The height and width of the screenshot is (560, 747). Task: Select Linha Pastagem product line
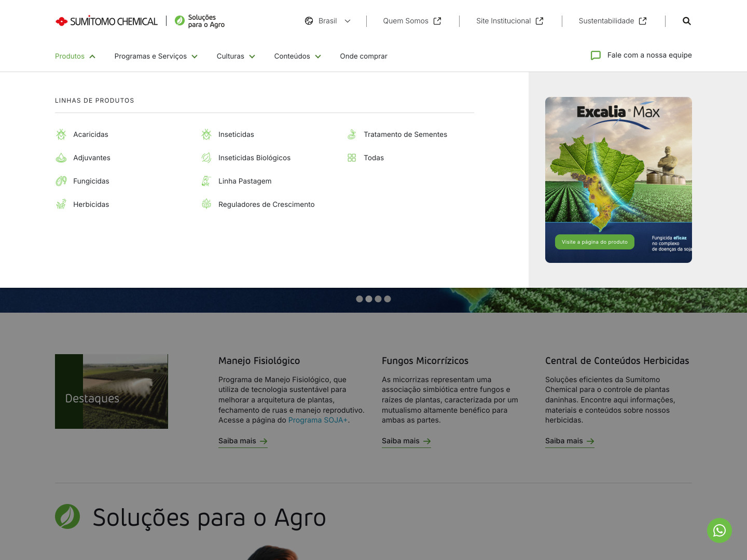245,181
